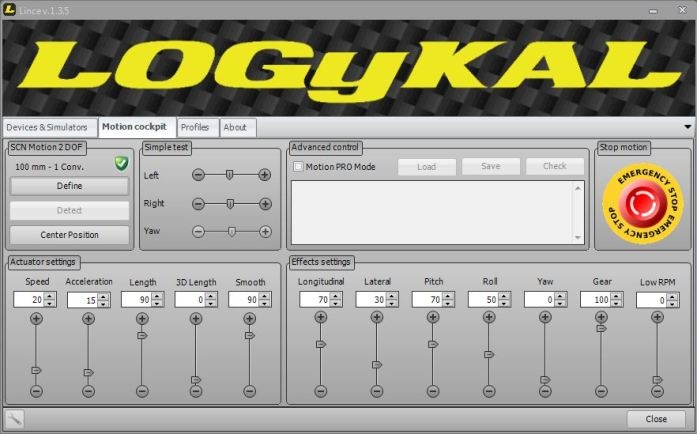Expand the tab overflow arrow

pos(688,127)
